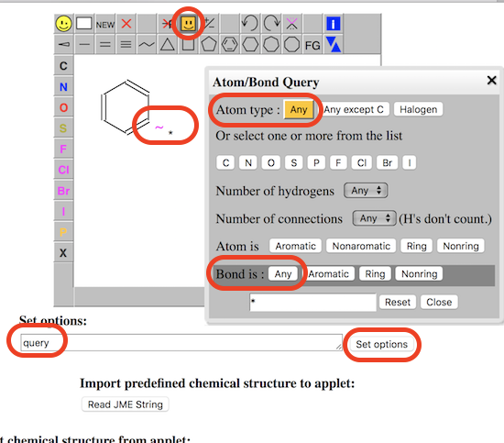The height and width of the screenshot is (443, 504).
Task: Click the yellow smiley face SMILES icon
Action: (63, 24)
